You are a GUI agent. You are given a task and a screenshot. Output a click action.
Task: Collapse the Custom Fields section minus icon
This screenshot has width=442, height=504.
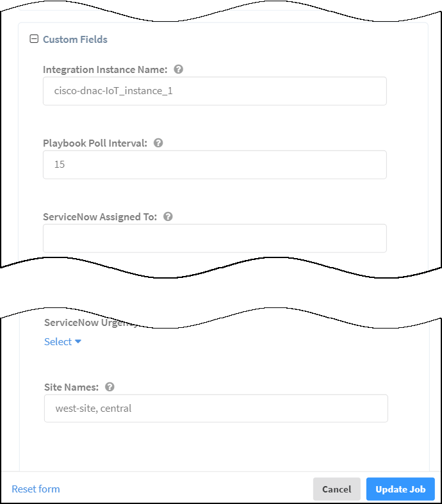34,39
